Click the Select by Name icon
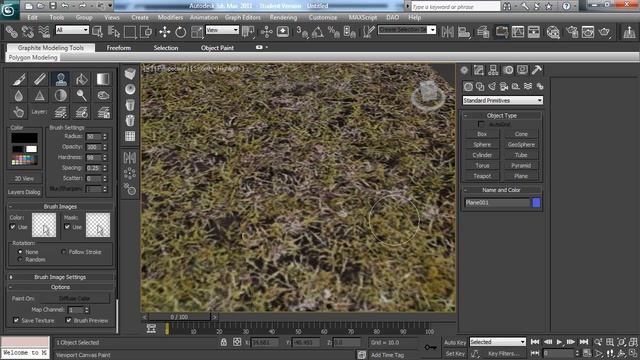This screenshot has height=360, width=640. point(113,32)
